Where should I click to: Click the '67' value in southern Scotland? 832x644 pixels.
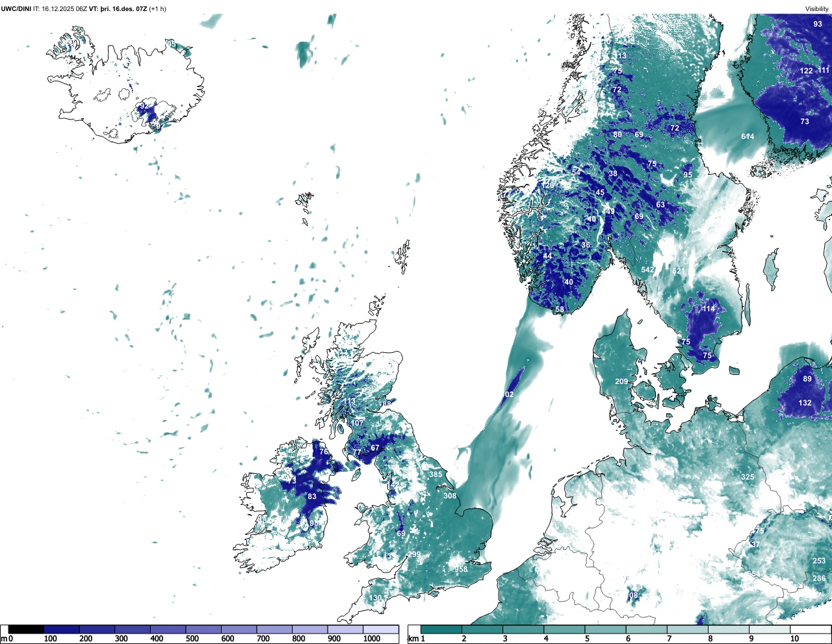pyautogui.click(x=375, y=448)
